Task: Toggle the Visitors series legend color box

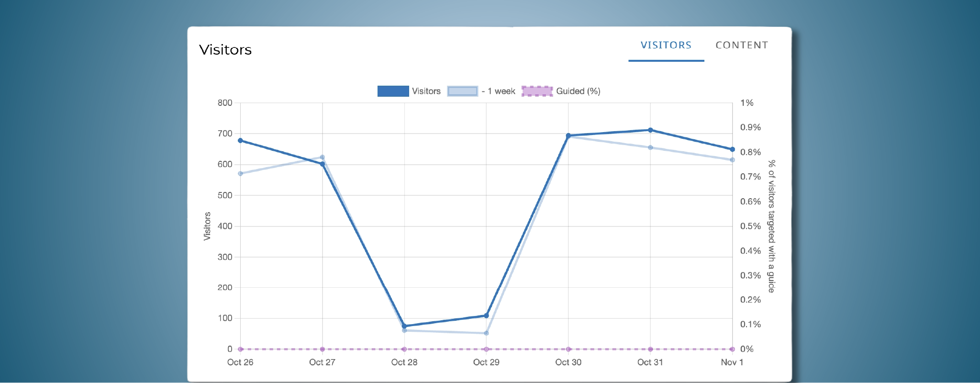Action: (393, 91)
